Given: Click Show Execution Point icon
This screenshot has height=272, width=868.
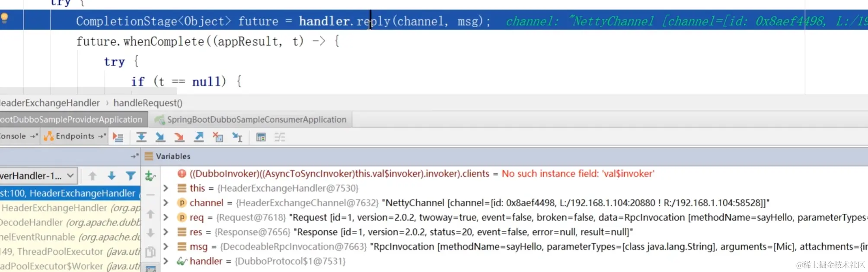Looking at the screenshot, I should (x=118, y=137).
